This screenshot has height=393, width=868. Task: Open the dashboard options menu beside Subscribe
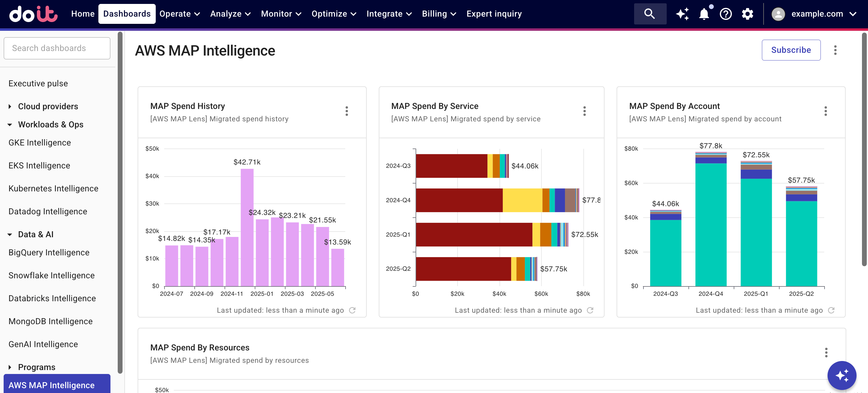pos(836,50)
